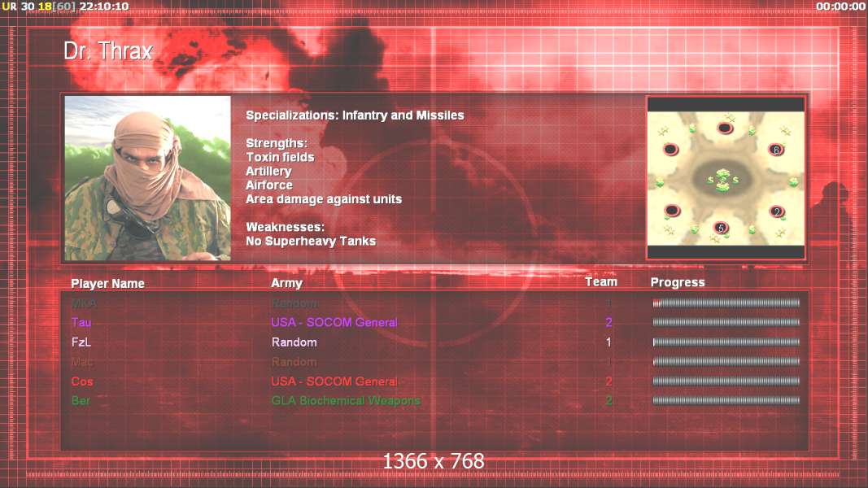Image resolution: width=868 pixels, height=488 pixels.
Task: Click Area damage against units line
Action: (324, 199)
